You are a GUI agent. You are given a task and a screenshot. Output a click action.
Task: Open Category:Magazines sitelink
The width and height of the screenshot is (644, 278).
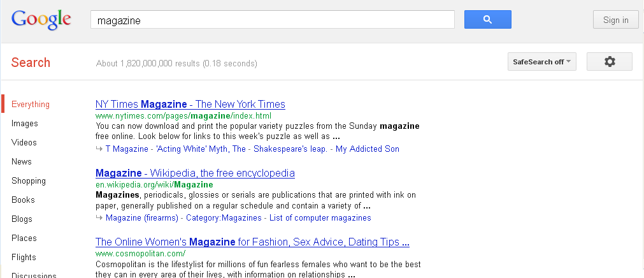[x=224, y=217]
